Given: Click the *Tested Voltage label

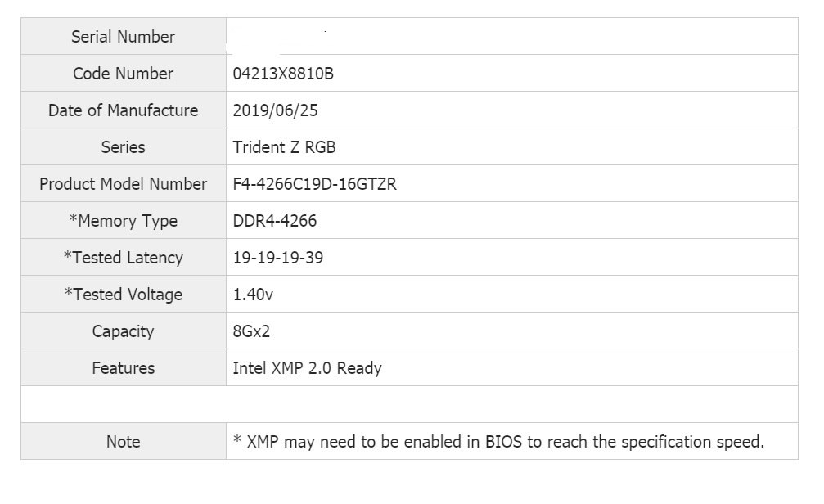Looking at the screenshot, I should (123, 295).
